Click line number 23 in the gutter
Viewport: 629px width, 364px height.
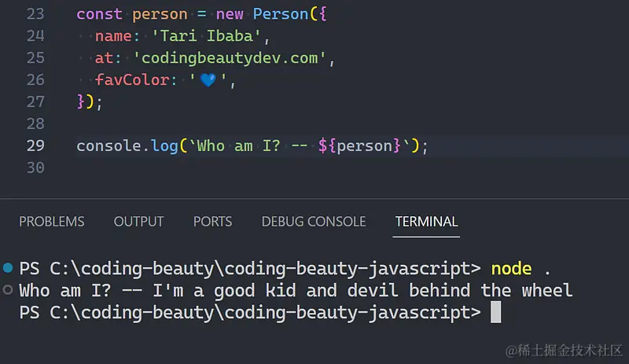[35, 14]
